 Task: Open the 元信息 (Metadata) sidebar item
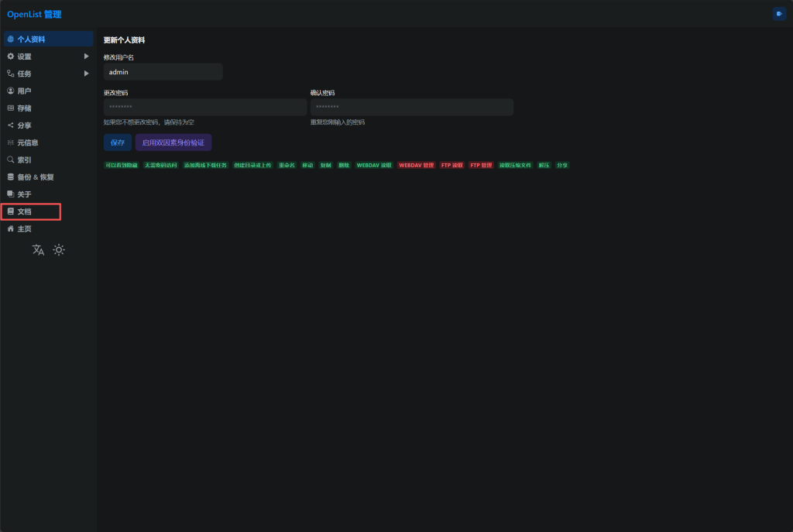28,142
